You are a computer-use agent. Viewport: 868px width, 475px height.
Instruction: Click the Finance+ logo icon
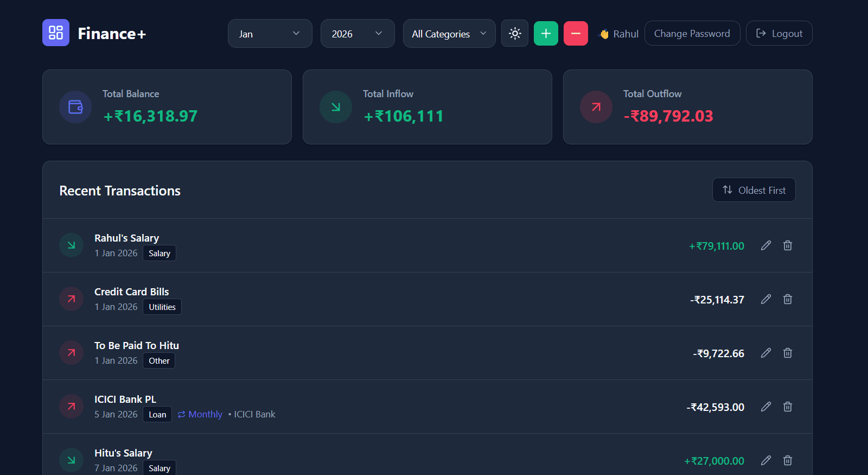[x=56, y=33]
